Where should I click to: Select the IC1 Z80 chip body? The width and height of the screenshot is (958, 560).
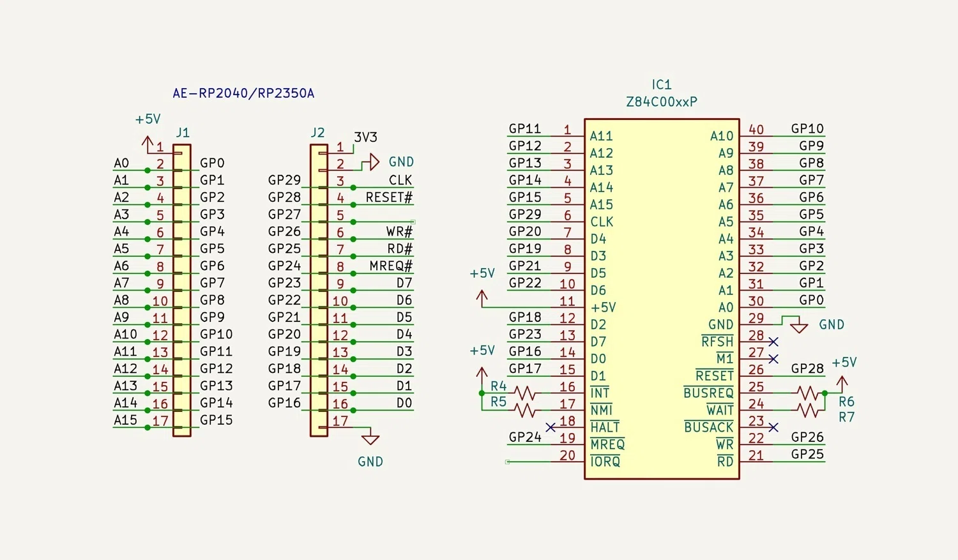pos(662,299)
